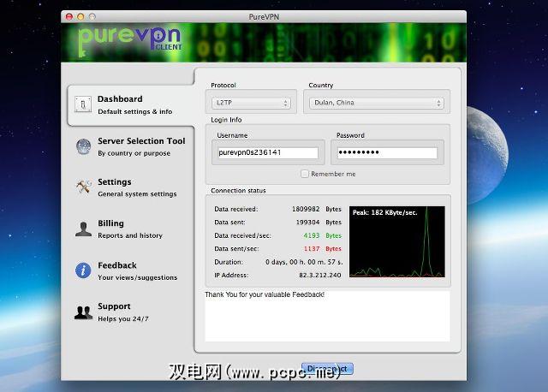This screenshot has width=548, height=392.
Task: Click the Disconnect button
Action: [x=327, y=369]
